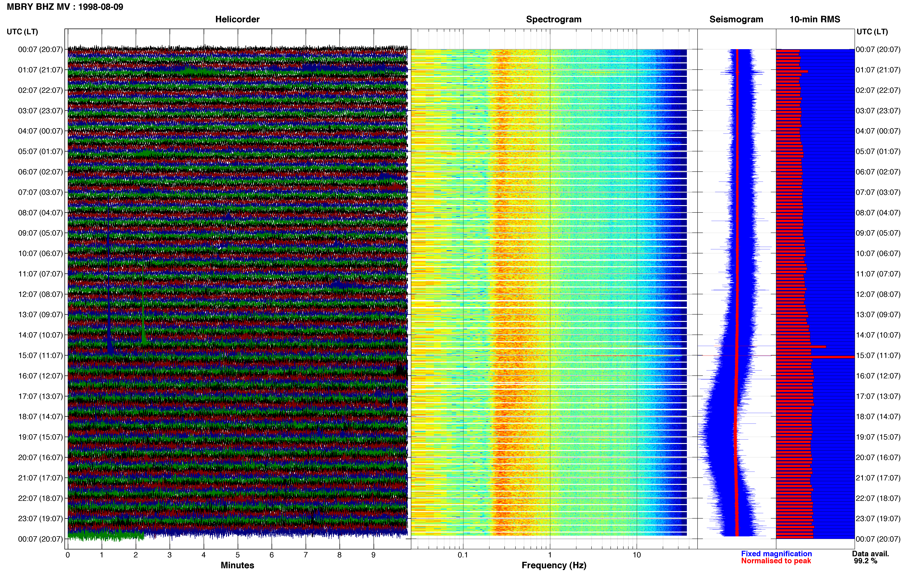Click left time label '17:07 (13:07)'
The image size is (924, 578).
click(x=40, y=396)
